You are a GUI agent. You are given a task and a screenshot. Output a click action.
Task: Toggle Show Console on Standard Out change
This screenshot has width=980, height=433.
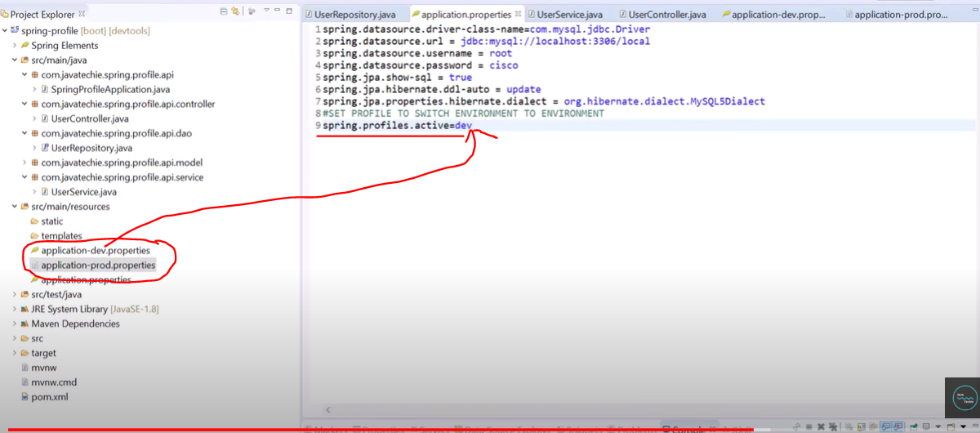(x=886, y=427)
